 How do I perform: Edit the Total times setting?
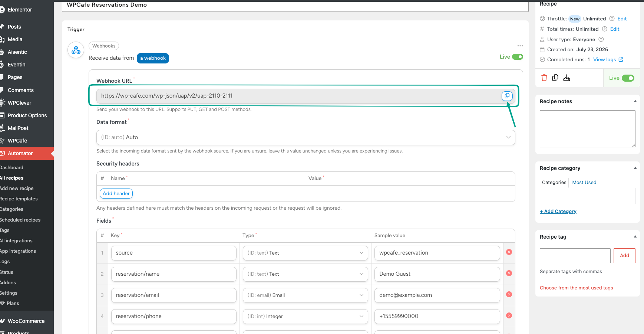tap(615, 29)
